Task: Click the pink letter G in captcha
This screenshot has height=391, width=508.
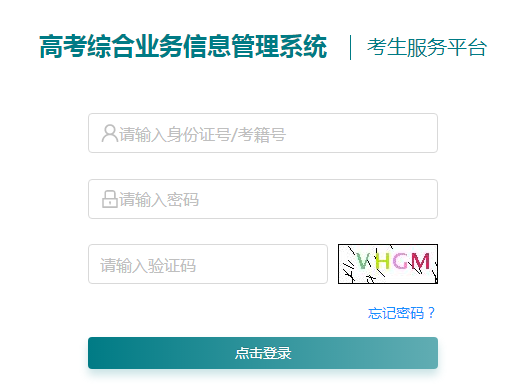Action: (x=400, y=261)
